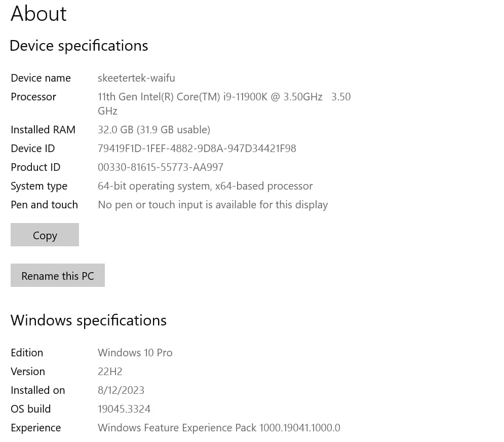The image size is (504, 442).
Task: Click the Product ID value 00330-81615-55773-AA997
Action: [x=160, y=167]
